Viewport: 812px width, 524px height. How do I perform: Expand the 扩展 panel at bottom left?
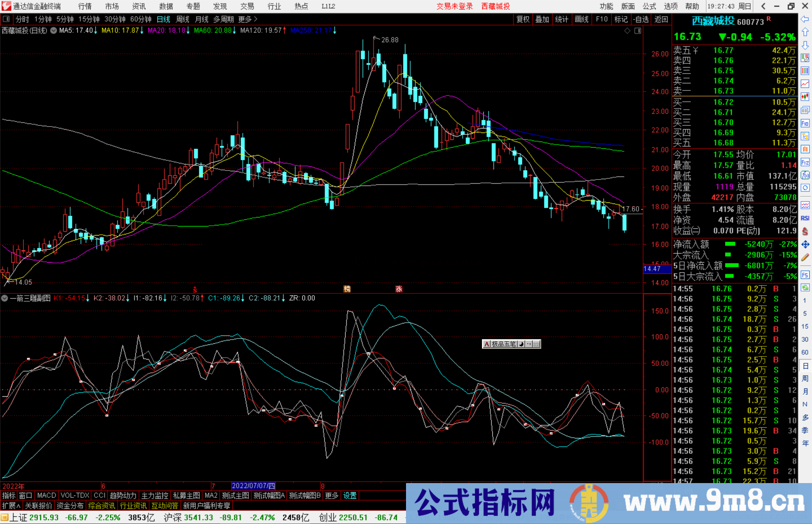(11, 506)
